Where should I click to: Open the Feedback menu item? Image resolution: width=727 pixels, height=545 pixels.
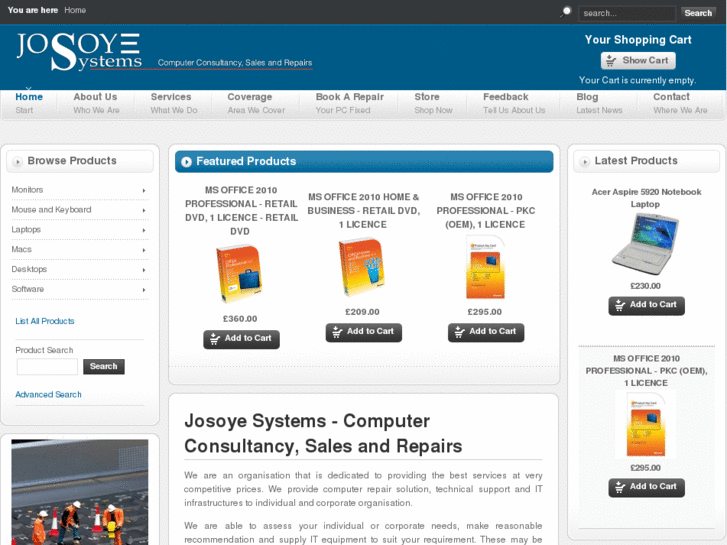(514, 103)
